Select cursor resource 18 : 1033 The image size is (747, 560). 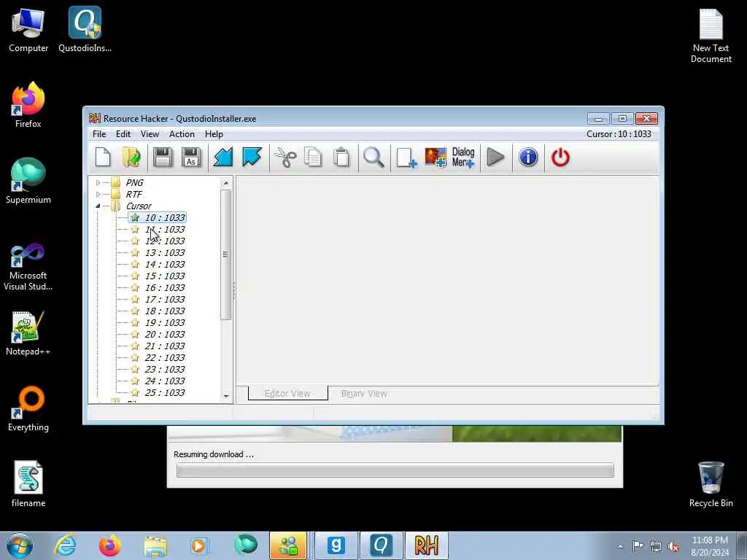point(164,311)
